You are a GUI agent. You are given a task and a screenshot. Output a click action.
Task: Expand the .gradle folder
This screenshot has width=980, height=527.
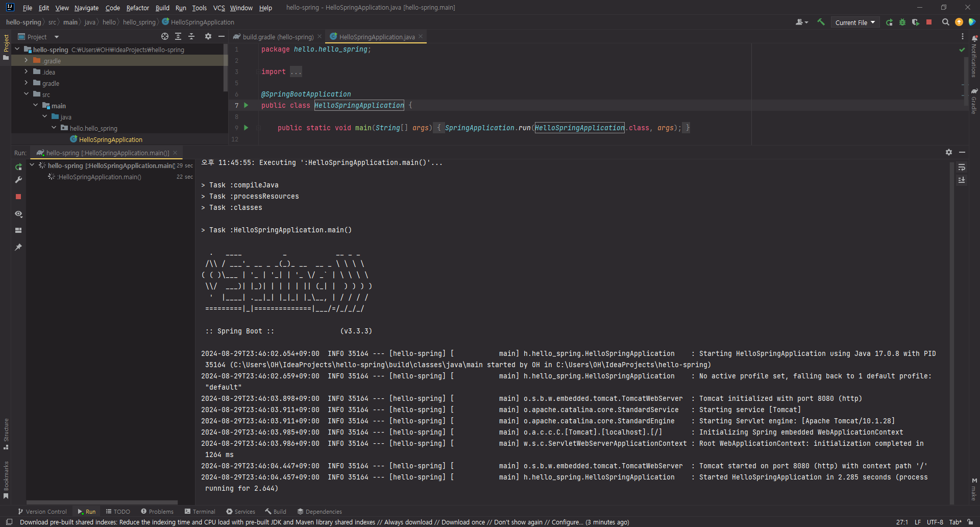point(27,60)
